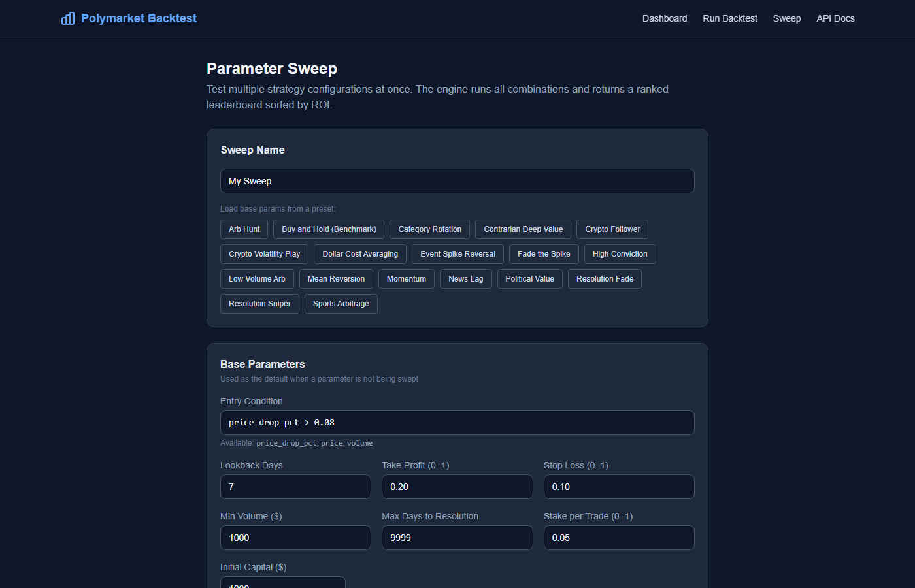Click the Lookback Days field
915x588 pixels.
click(x=295, y=487)
